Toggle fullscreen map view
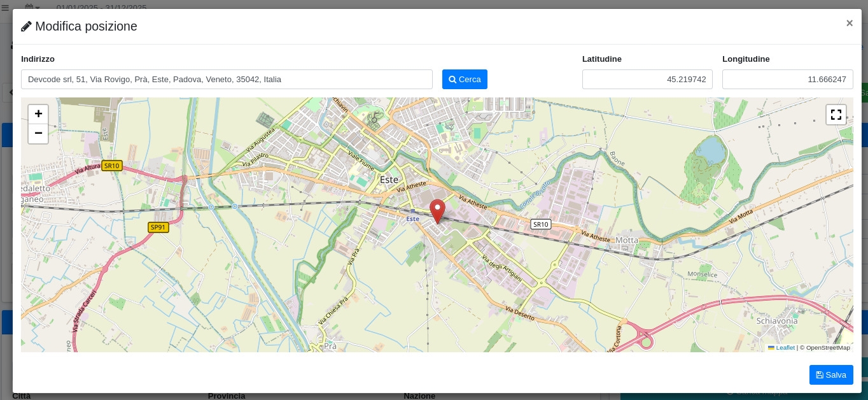 coord(836,115)
